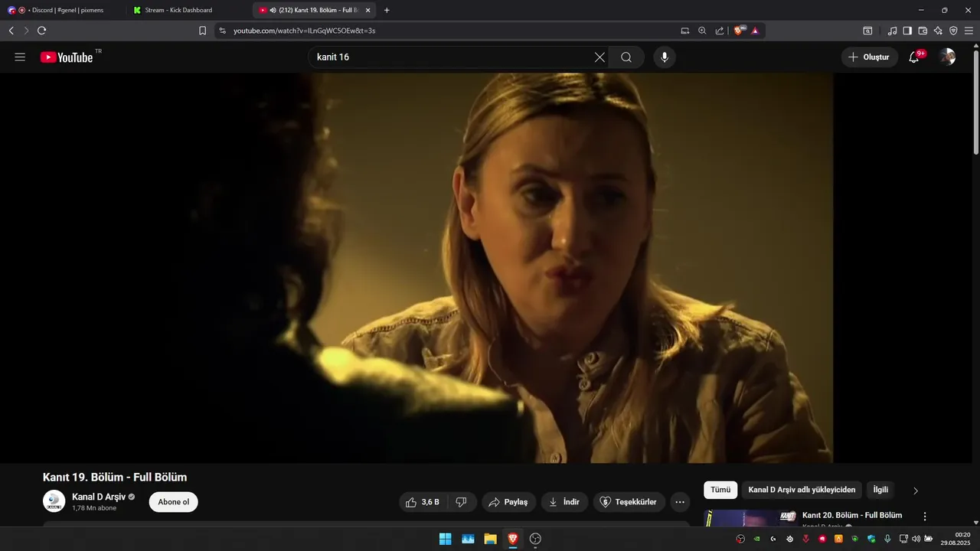The width and height of the screenshot is (980, 551).
Task: Open the volume speaker tray icon
Action: [916, 539]
